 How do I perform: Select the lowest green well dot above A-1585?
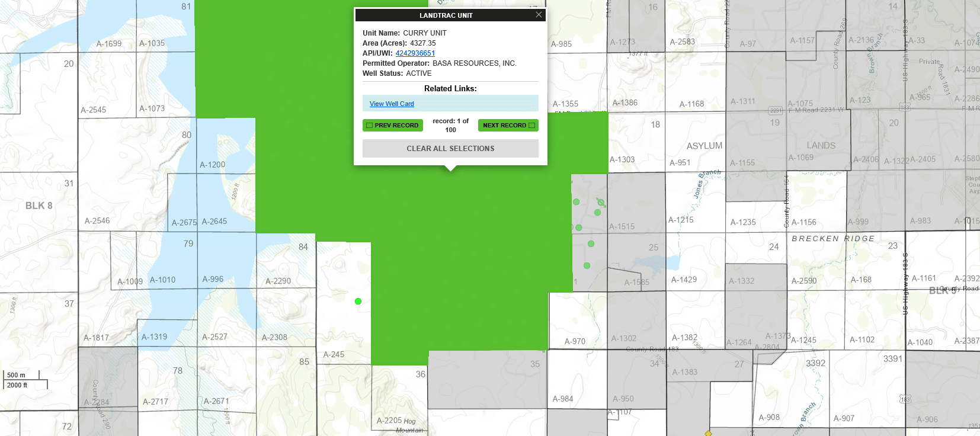click(x=587, y=266)
